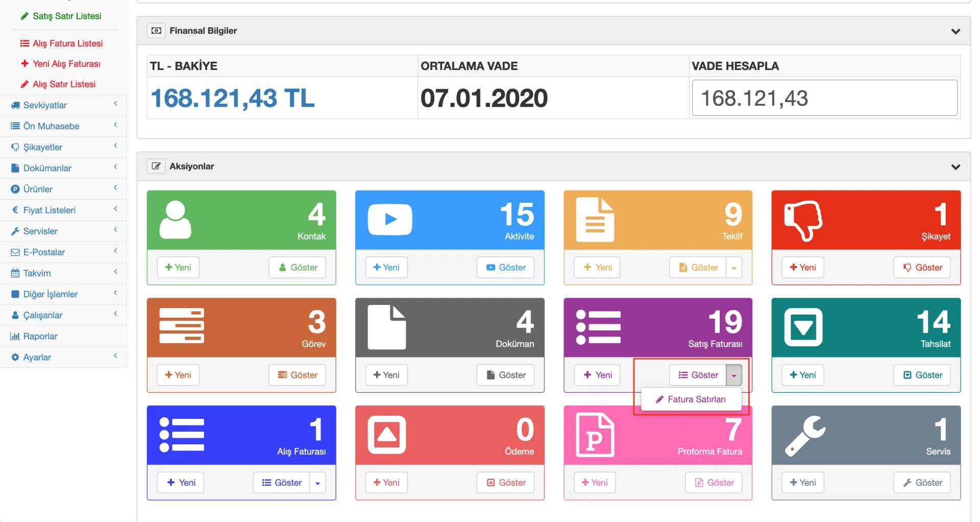
Task: Open Alış Satır Listesi in sidebar
Action: 58,84
